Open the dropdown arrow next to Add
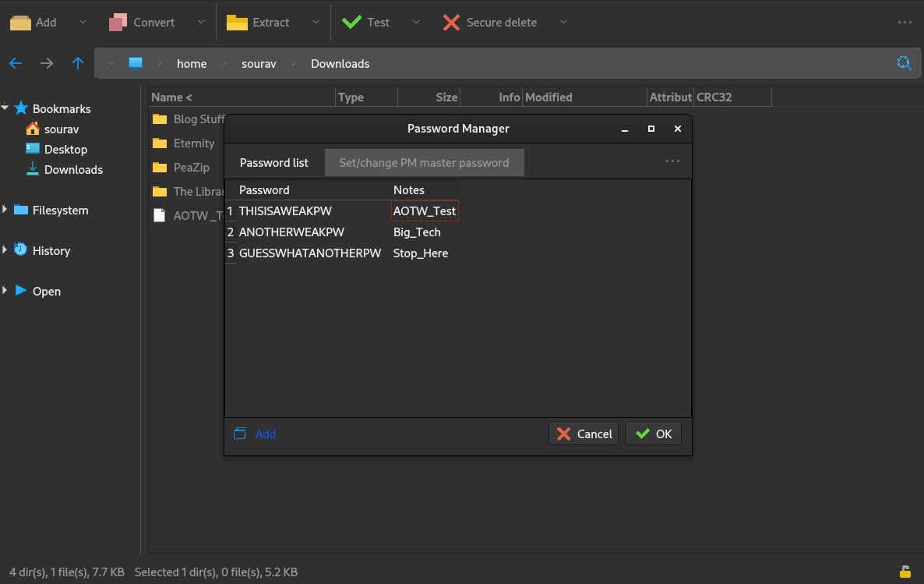Screen dimensions: 924x584 pos(83,23)
